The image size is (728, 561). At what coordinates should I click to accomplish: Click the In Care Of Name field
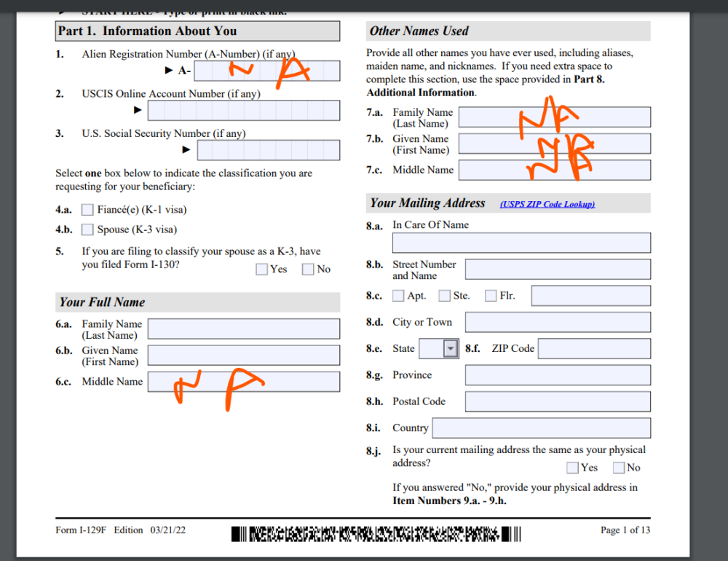point(521,243)
